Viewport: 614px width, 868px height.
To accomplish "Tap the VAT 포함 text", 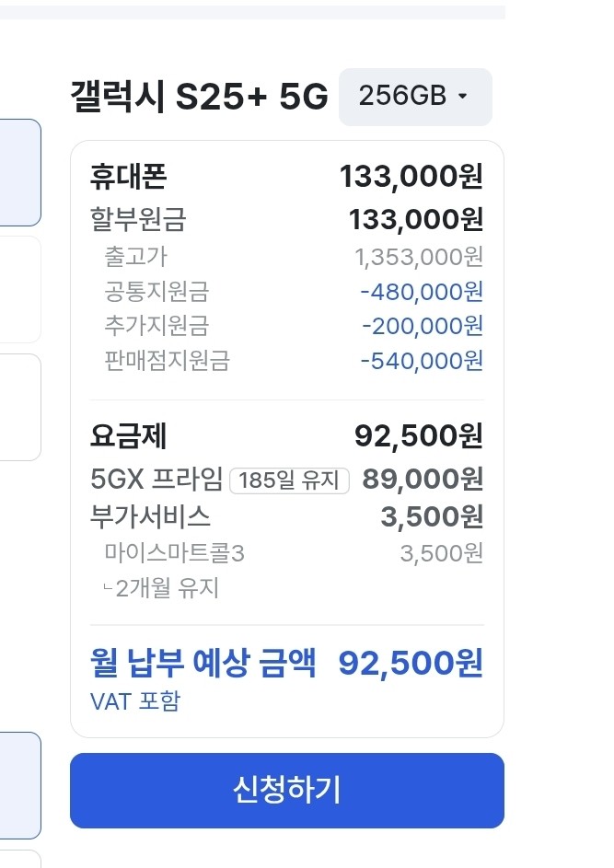I will pyautogui.click(x=135, y=701).
